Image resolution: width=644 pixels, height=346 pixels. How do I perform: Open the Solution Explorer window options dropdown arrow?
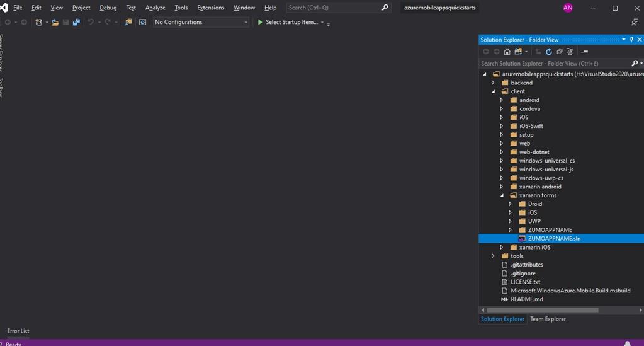coord(623,40)
